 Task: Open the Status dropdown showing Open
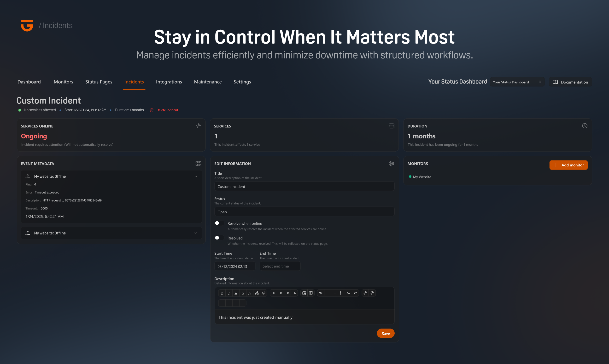click(304, 212)
